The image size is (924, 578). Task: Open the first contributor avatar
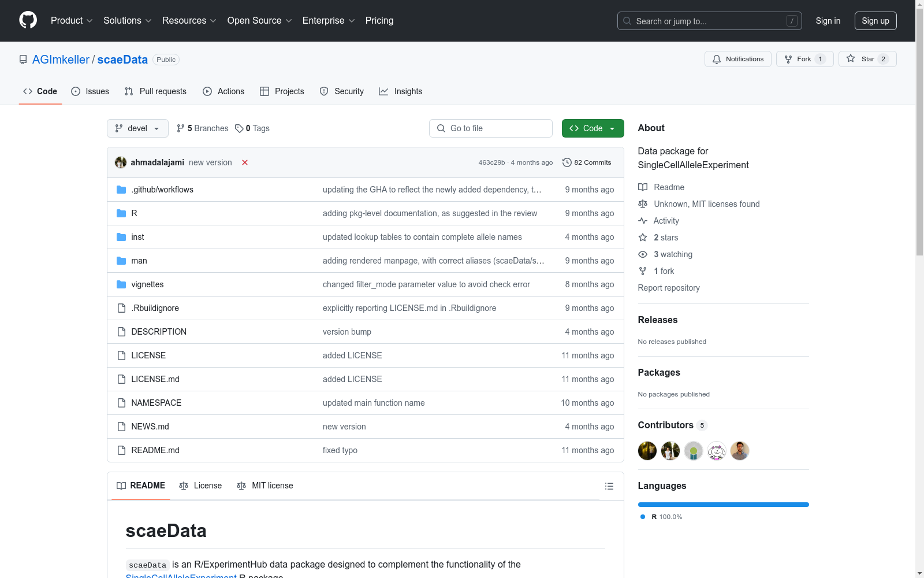[647, 451]
